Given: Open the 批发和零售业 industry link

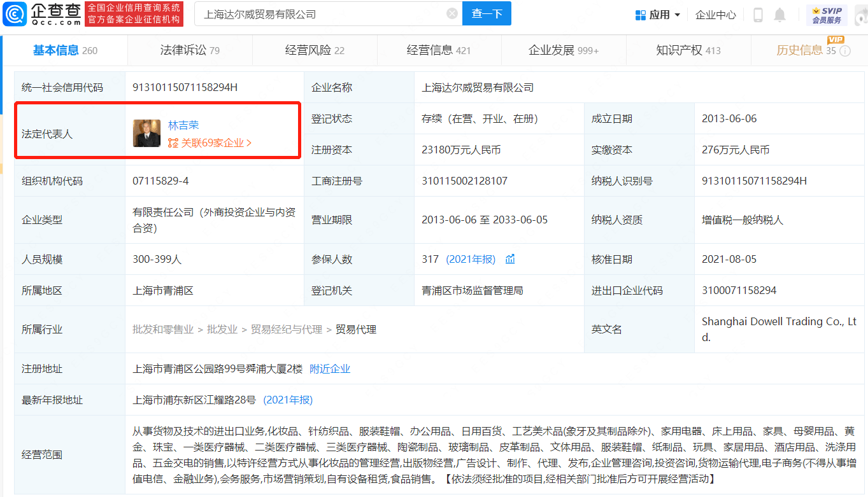Looking at the screenshot, I should [163, 329].
